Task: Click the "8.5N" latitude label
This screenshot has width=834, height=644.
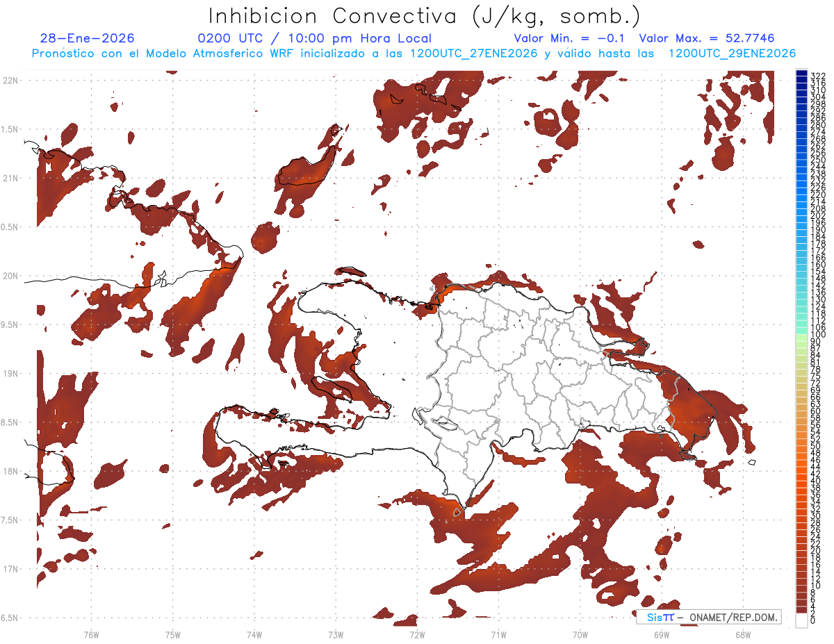Action: click(10, 422)
